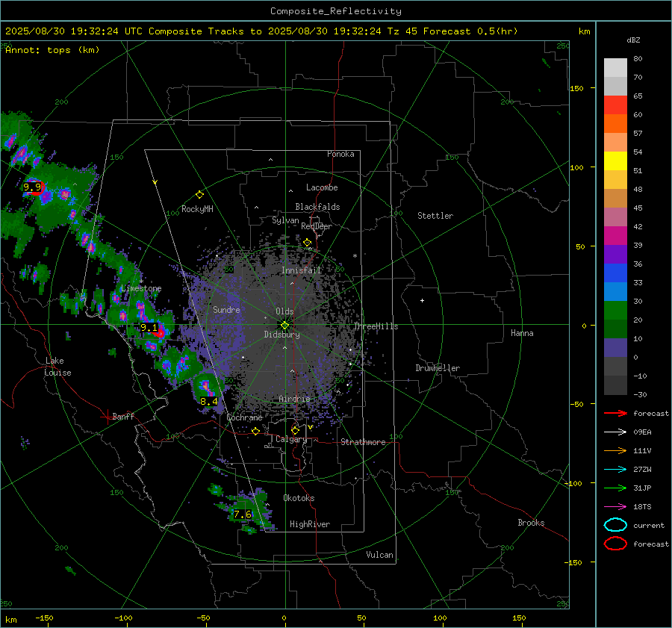Image resolution: width=672 pixels, height=628 pixels.
Task: Click the green 31JP arrow icon
Action: click(x=615, y=488)
